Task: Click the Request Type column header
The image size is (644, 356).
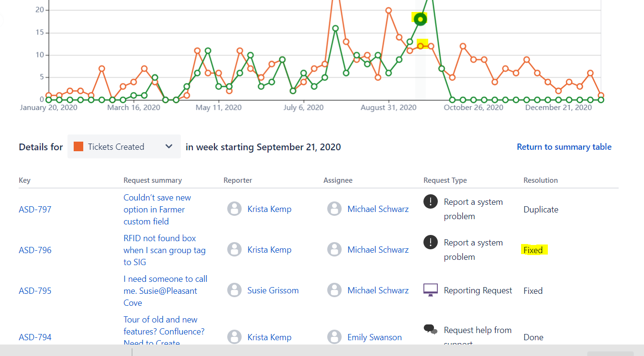Action: [x=445, y=180]
